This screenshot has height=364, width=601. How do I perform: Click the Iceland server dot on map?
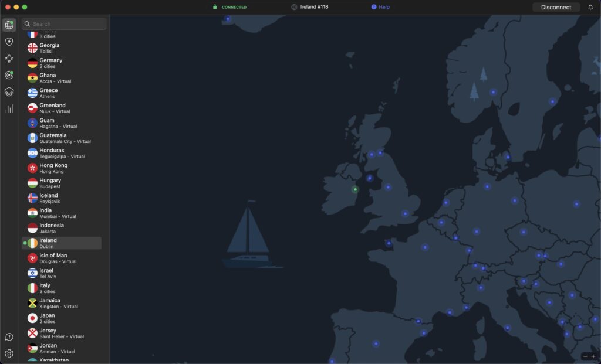(x=228, y=19)
